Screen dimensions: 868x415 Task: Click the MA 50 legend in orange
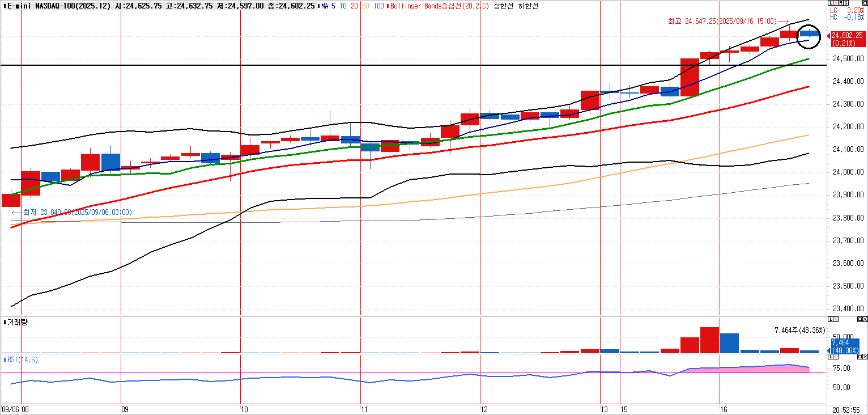pyautogui.click(x=365, y=6)
